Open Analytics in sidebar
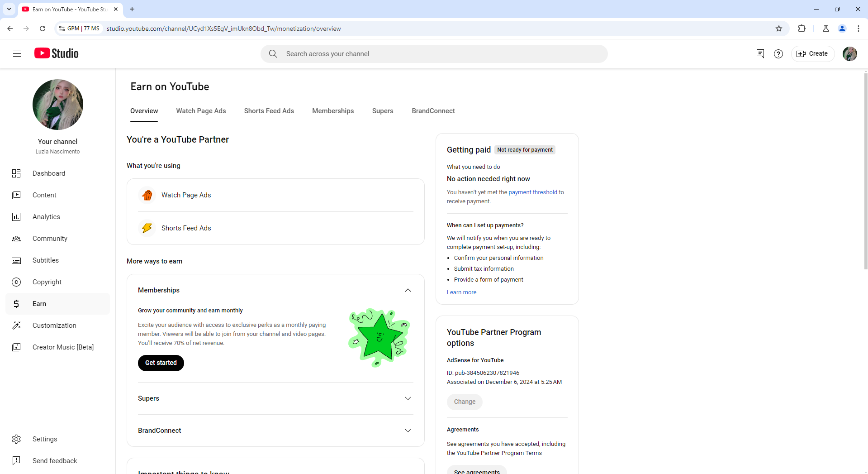The image size is (868, 474). click(x=58, y=217)
